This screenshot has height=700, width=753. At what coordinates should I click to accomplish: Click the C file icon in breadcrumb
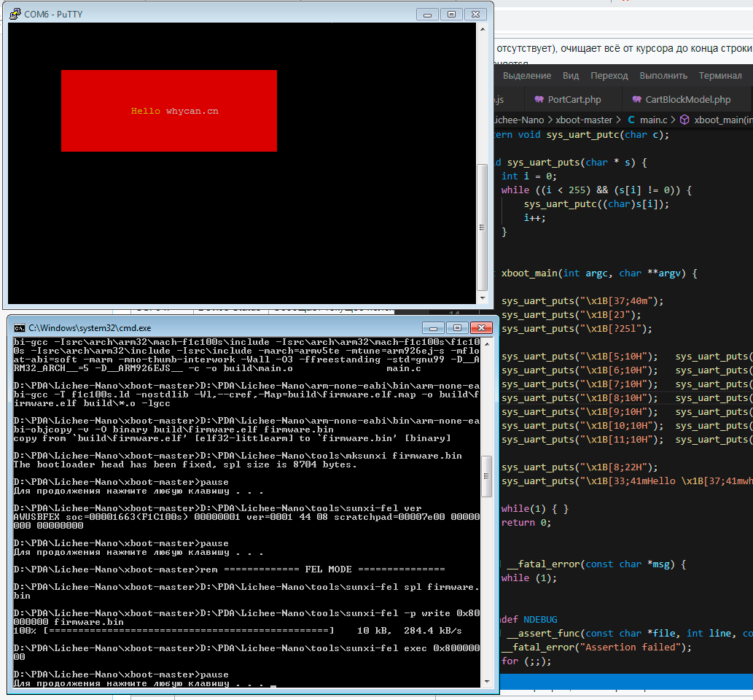tap(631, 120)
